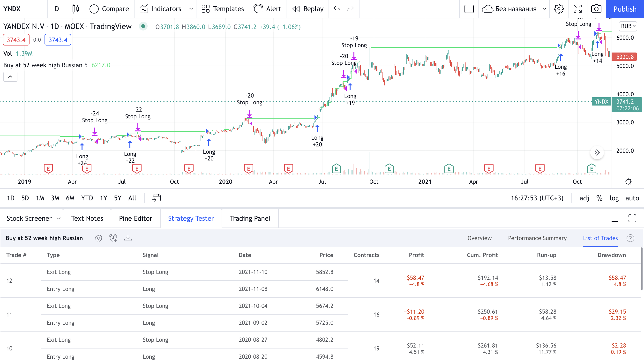Toggle adjusted data adj option
The width and height of the screenshot is (644, 364).
pos(584,198)
